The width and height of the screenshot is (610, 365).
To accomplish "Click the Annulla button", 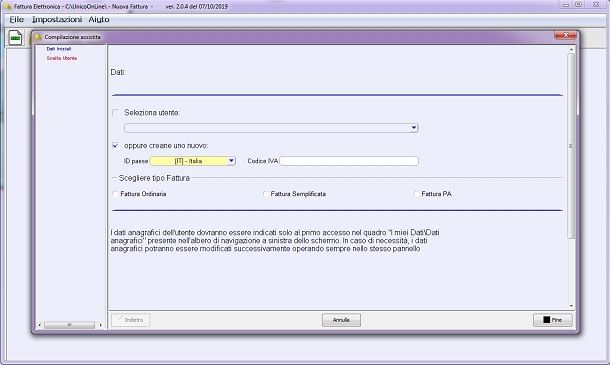I will (341, 320).
